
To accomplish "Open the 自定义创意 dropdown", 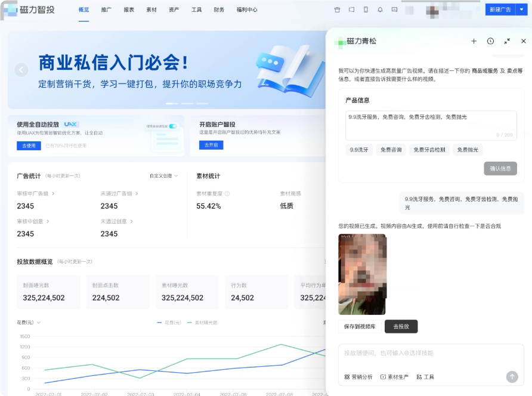I will (163, 176).
